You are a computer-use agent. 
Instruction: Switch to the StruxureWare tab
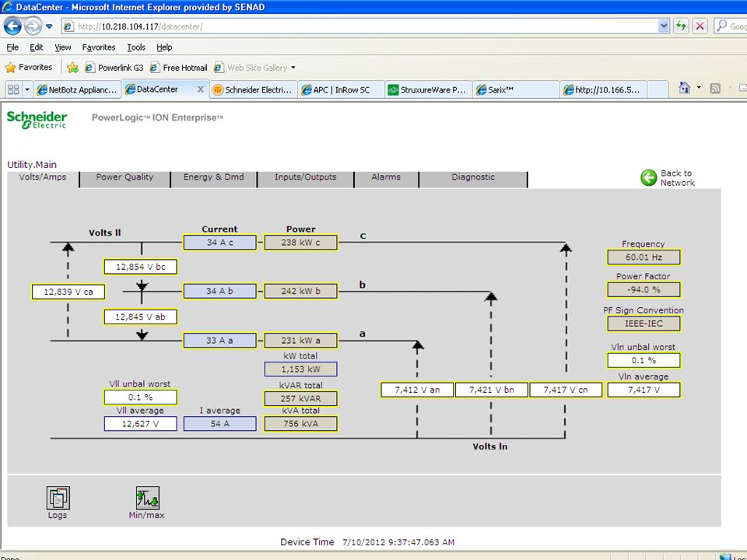pyautogui.click(x=428, y=89)
